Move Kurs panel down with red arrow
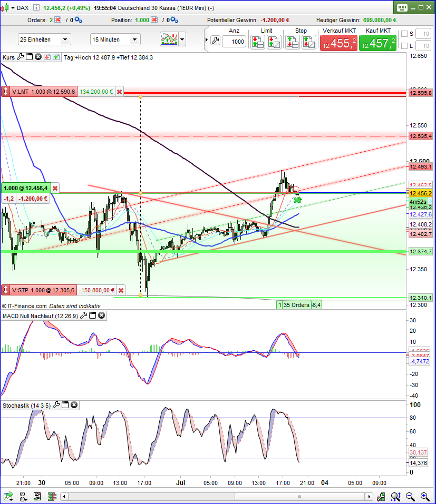The image size is (436, 504). coord(47,57)
